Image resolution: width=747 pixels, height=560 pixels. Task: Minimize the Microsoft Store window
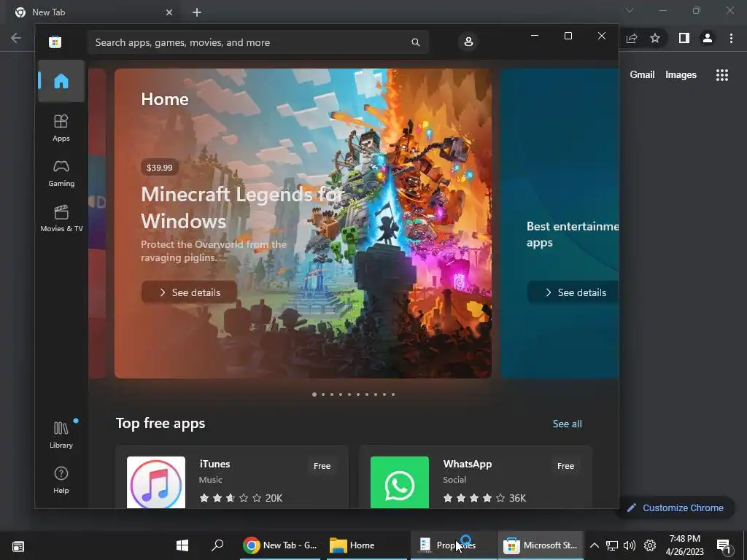[x=535, y=36]
